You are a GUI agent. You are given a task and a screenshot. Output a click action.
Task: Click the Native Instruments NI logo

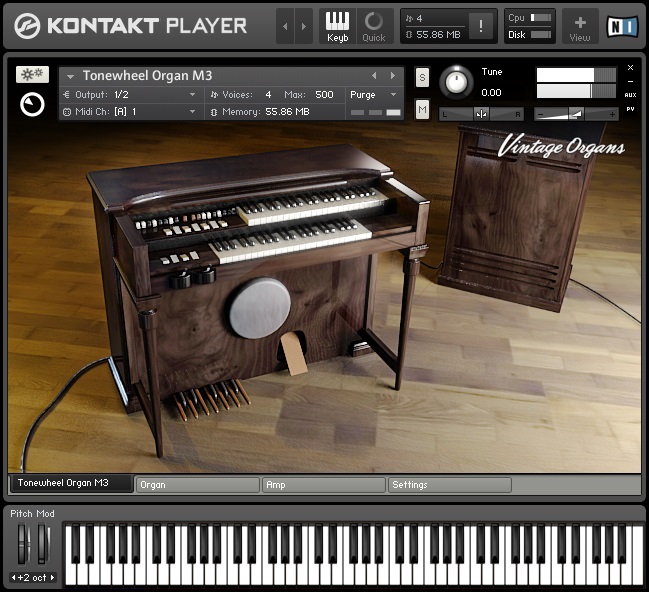coord(622,26)
